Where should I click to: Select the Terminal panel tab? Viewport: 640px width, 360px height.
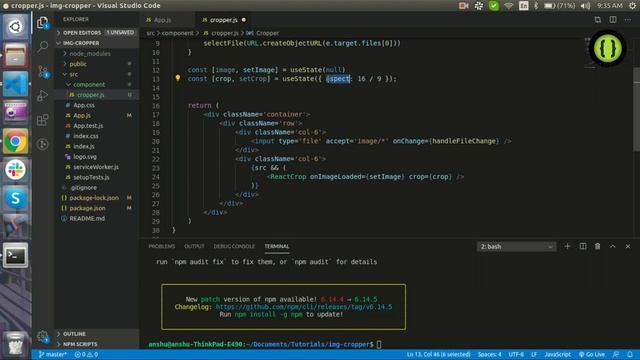point(277,246)
